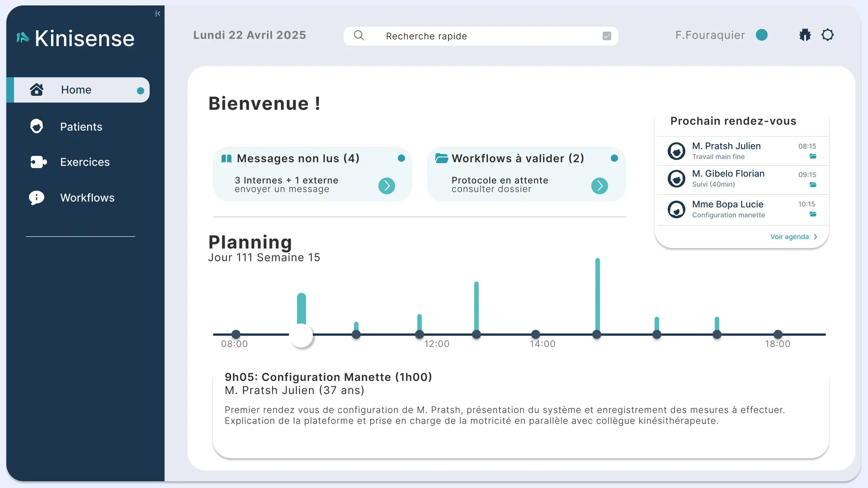The height and width of the screenshot is (488, 868).
Task: Open settings gear icon in header
Action: tap(827, 35)
